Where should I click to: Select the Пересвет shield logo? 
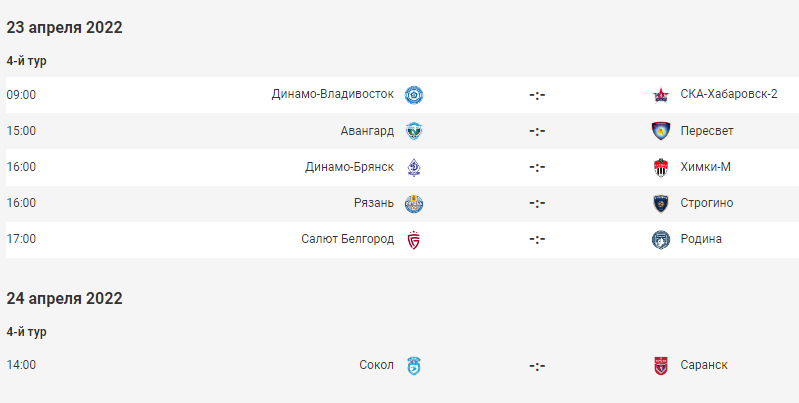click(x=661, y=131)
